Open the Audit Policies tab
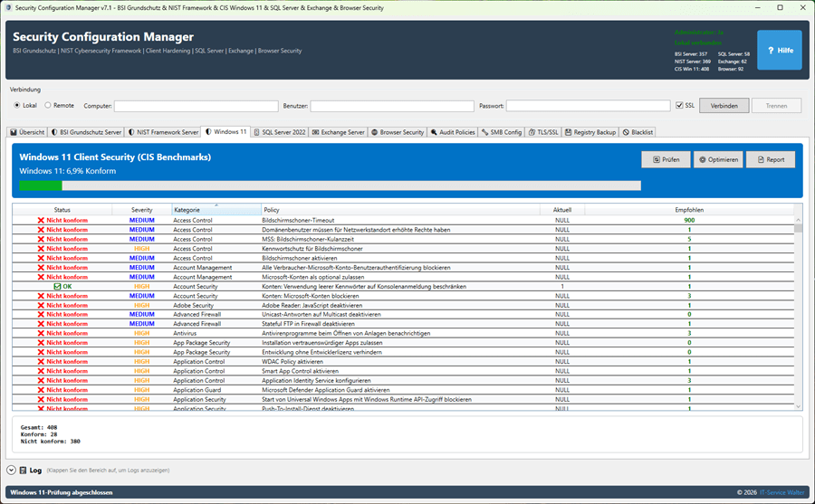This screenshot has height=504, width=815. 452,132
